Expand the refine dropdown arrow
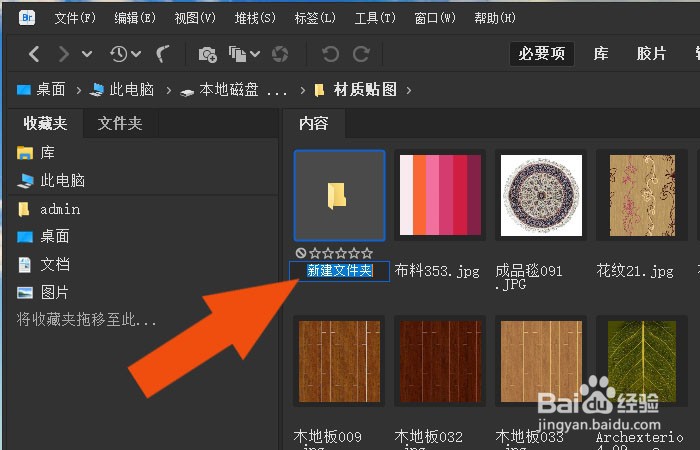 click(x=255, y=54)
